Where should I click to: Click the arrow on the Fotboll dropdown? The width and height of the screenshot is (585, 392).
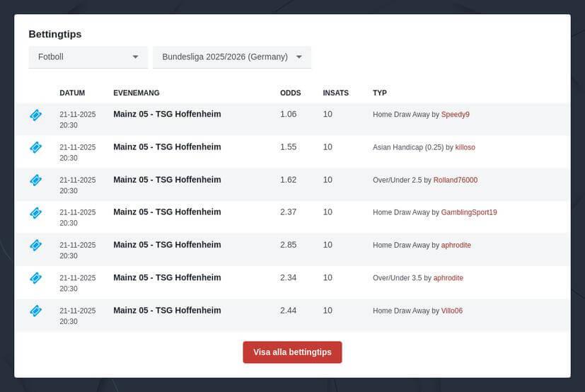click(135, 57)
